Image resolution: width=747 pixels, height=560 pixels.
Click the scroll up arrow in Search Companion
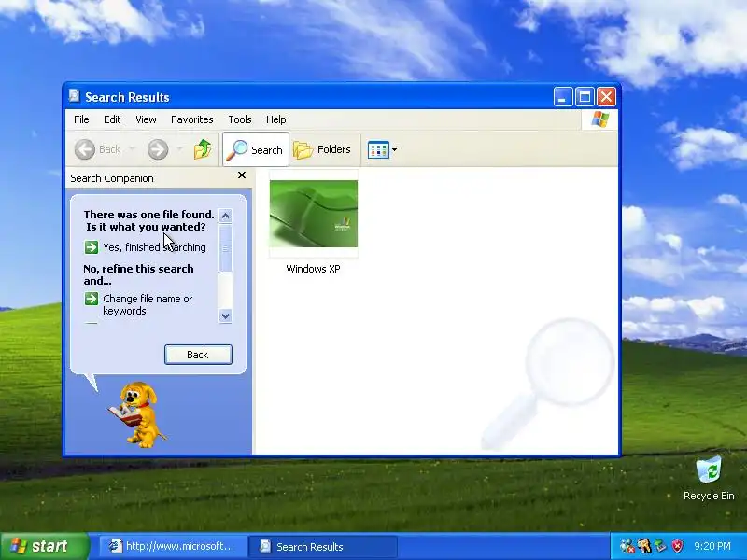click(225, 216)
